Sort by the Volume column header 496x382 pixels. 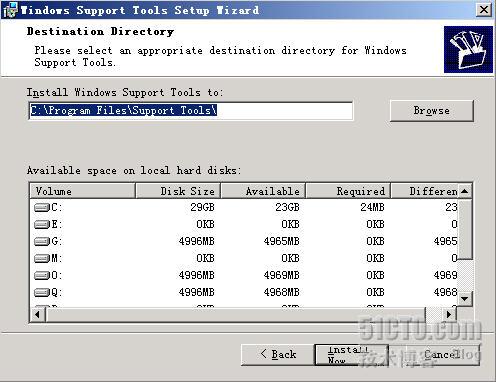coord(83,191)
